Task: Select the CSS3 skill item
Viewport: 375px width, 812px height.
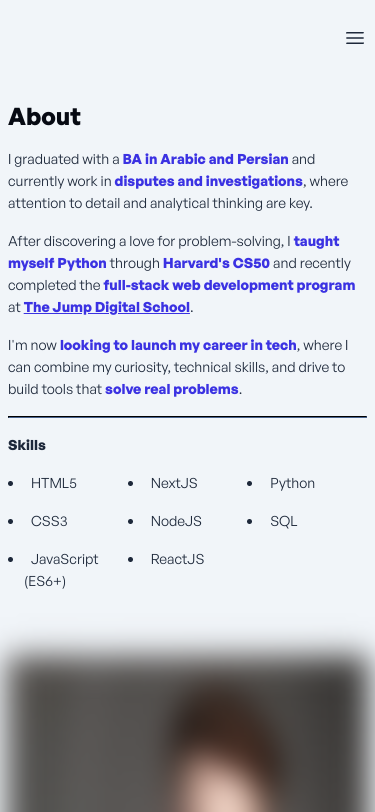Action: point(49,521)
